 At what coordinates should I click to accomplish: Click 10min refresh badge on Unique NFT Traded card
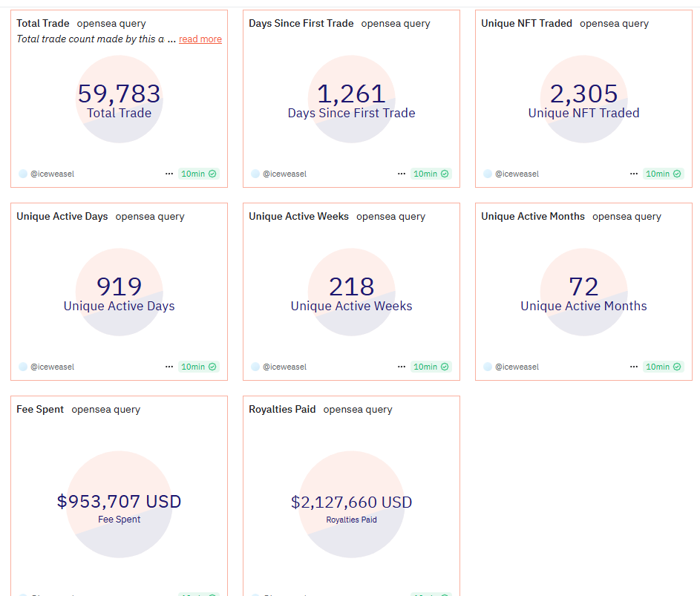click(664, 174)
